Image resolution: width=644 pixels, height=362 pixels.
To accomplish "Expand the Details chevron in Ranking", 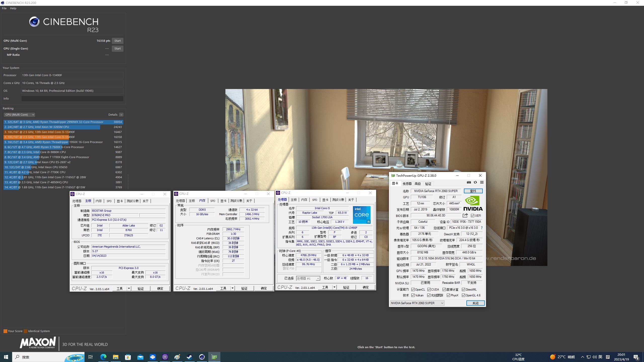I will pyautogui.click(x=121, y=115).
